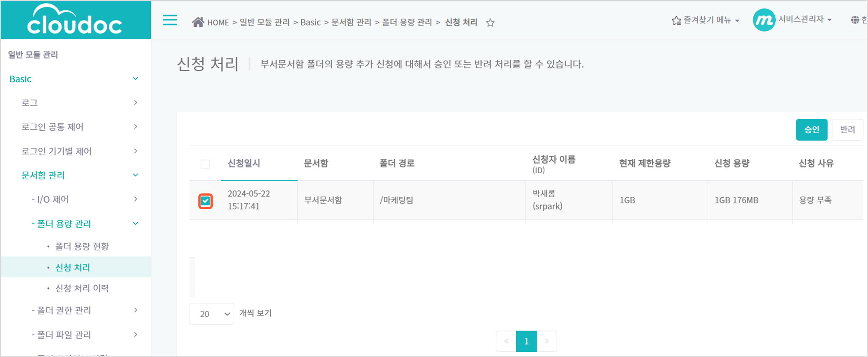The image size is (868, 357).
Task: Open the 즐겨찾기 메뉴 dropdown
Action: point(706,20)
